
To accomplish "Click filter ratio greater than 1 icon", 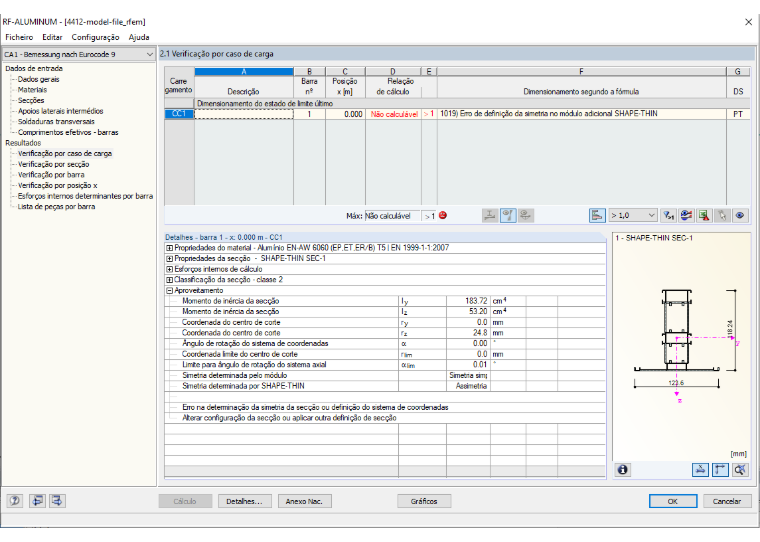I will click(669, 215).
